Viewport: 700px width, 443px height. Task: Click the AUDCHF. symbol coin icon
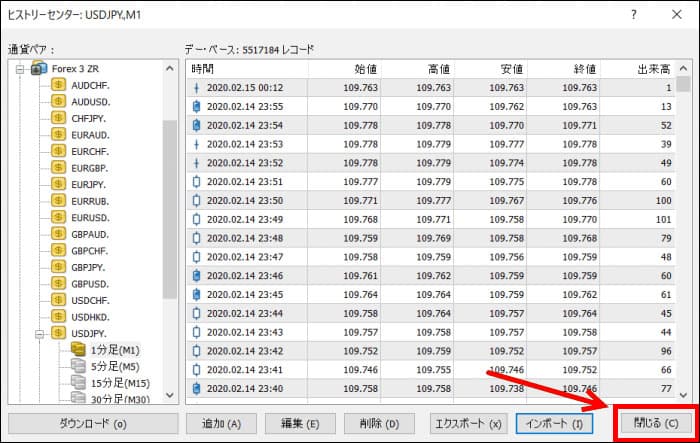click(x=58, y=85)
